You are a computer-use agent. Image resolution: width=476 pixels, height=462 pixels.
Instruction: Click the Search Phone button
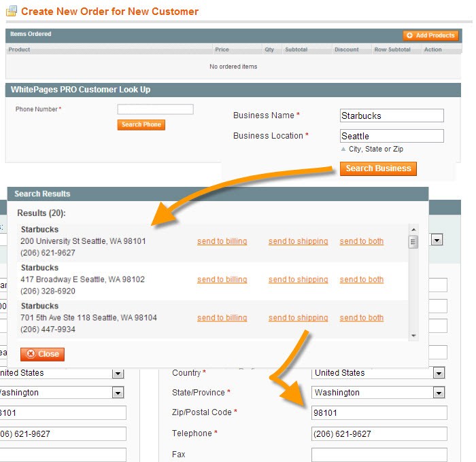[x=141, y=124]
